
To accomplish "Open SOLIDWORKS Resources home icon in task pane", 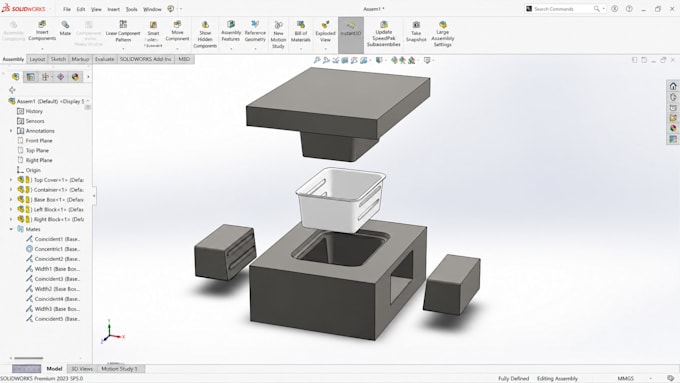I will pyautogui.click(x=673, y=86).
